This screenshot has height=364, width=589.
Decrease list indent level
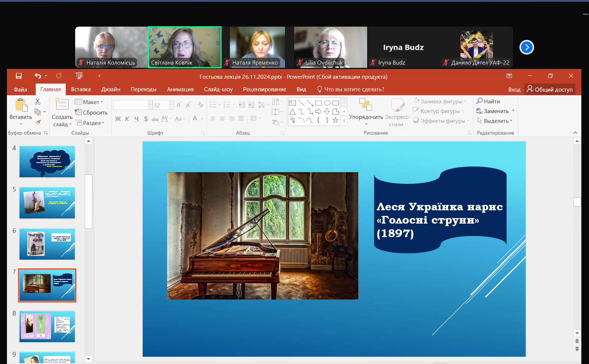(242, 105)
